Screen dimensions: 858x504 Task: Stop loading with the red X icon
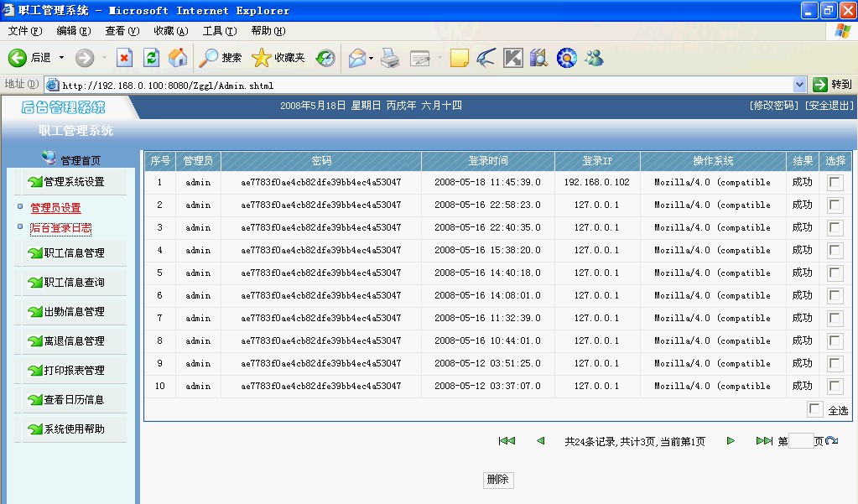[x=124, y=58]
